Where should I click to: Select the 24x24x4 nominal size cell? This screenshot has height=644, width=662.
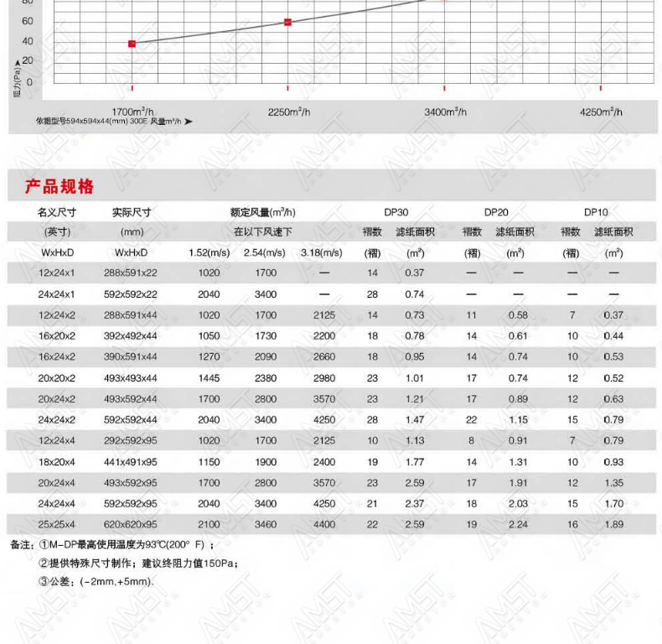tap(57, 503)
